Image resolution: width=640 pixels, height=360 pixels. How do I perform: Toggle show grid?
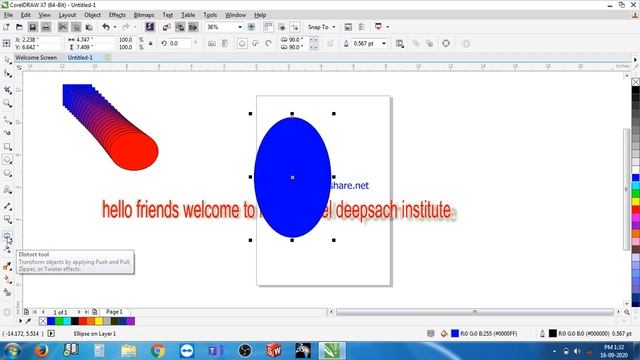(282, 27)
